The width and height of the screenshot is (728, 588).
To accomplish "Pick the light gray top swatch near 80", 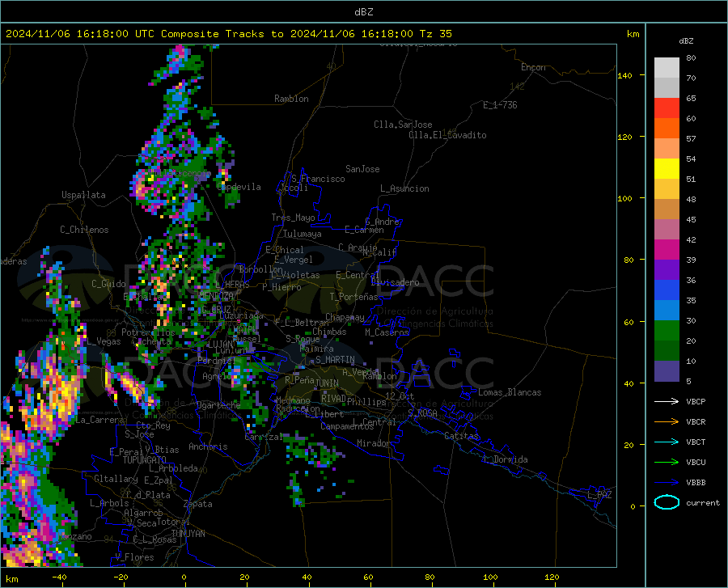I will tap(667, 68).
